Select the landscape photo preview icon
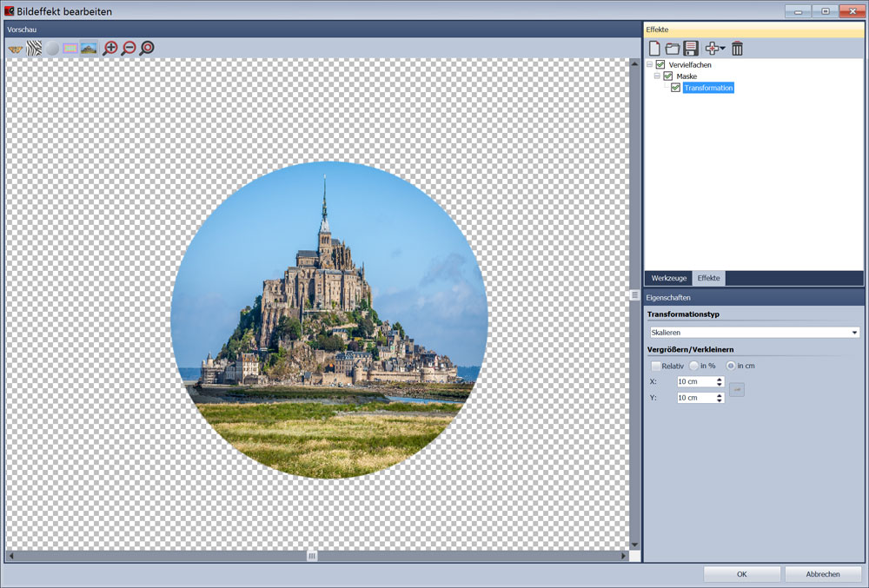869x588 pixels. 89,49
